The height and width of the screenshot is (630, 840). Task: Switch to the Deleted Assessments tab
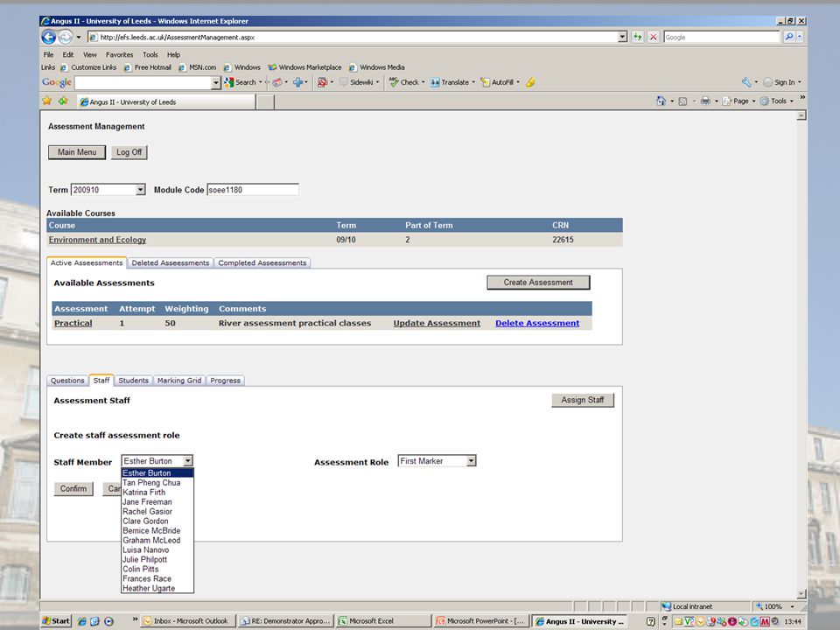[x=171, y=263]
